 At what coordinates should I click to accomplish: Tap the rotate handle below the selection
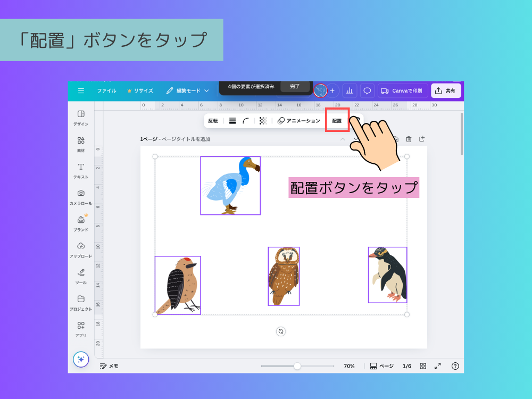pyautogui.click(x=281, y=331)
